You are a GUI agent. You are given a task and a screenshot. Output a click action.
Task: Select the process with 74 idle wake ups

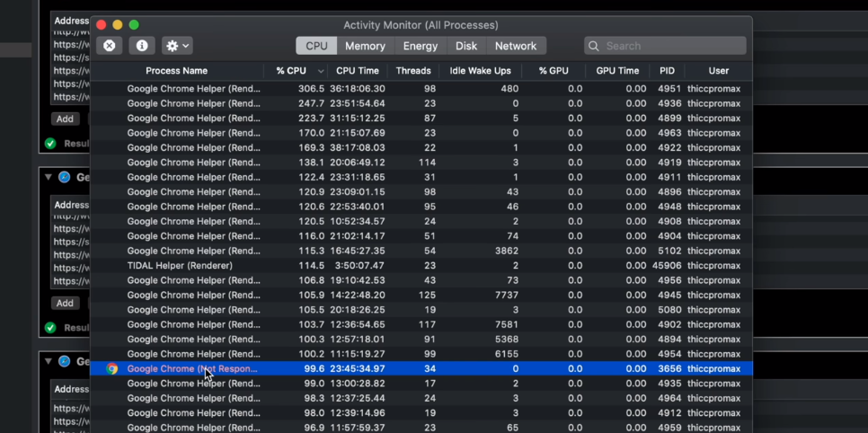click(421, 236)
